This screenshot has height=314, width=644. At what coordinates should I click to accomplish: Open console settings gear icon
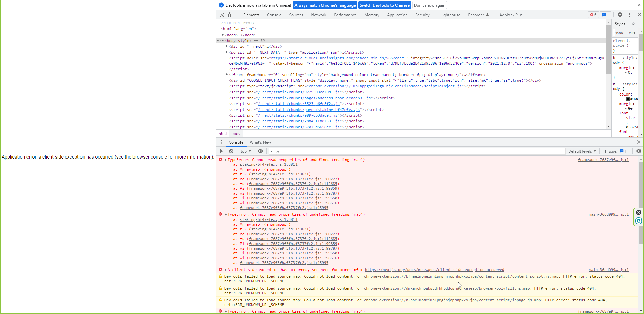pos(639,151)
